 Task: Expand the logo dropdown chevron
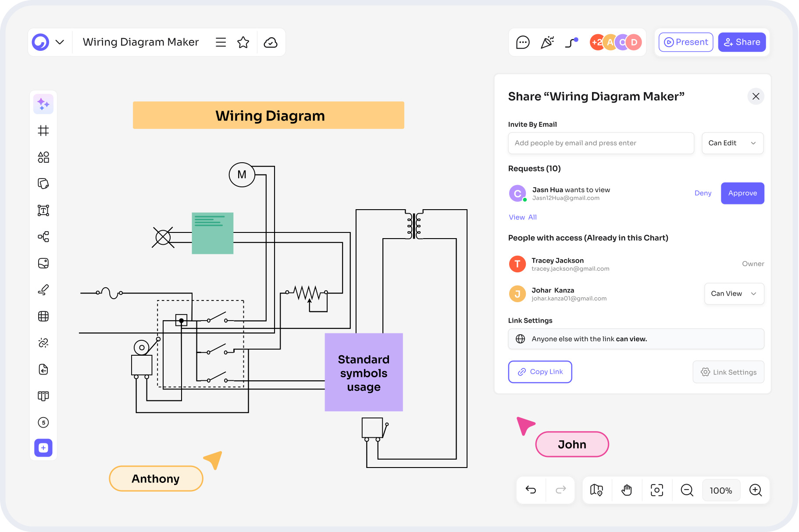[x=60, y=43]
